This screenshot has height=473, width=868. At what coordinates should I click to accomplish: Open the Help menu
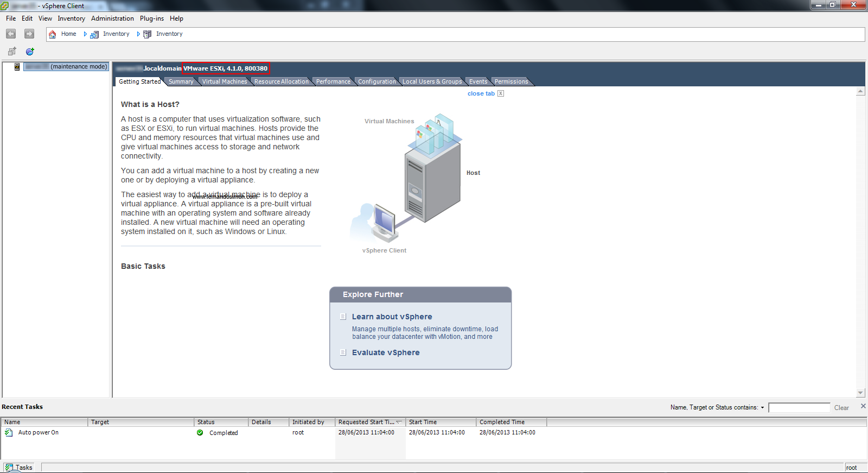tap(176, 18)
